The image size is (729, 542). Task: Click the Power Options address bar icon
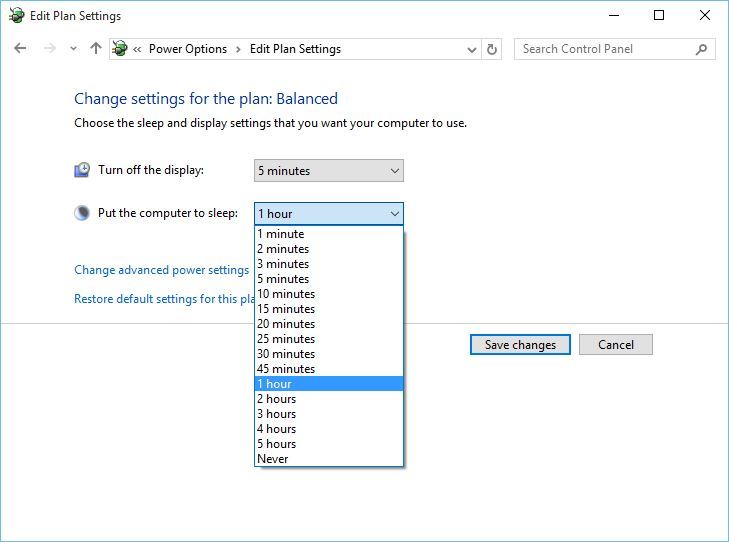click(x=121, y=49)
